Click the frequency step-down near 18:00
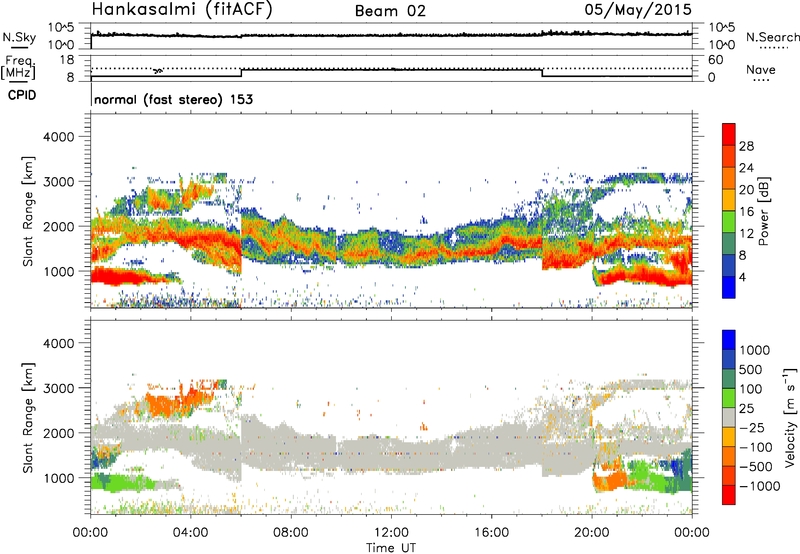 point(542,72)
